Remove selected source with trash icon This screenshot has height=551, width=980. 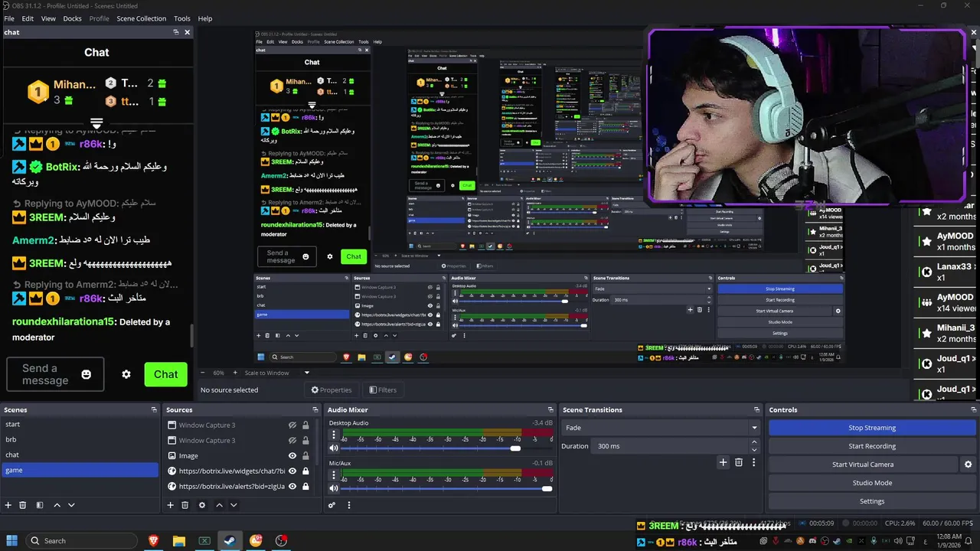point(185,505)
